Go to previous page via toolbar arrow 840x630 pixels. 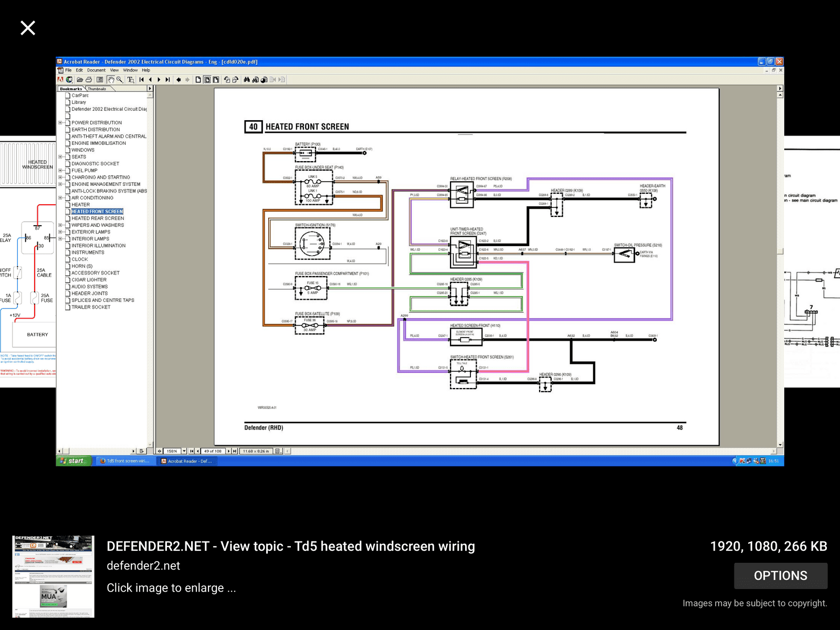150,80
